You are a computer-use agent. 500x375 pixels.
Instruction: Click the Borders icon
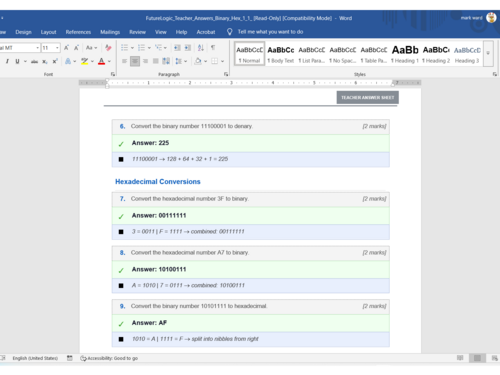point(215,61)
